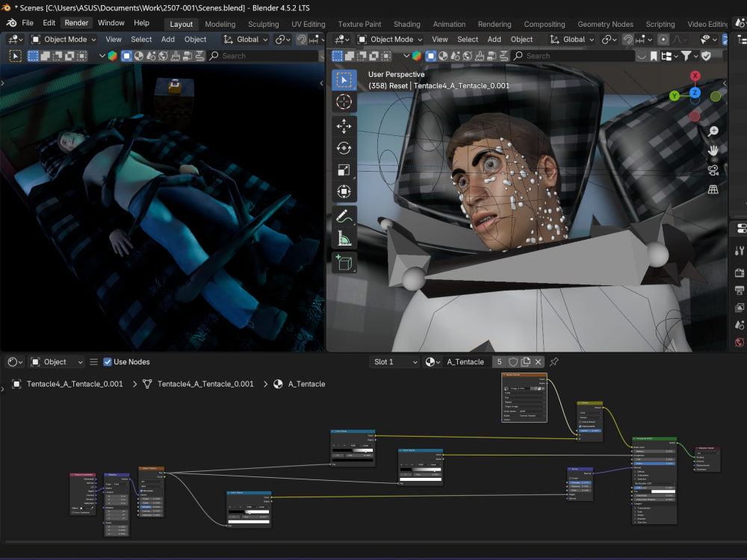Click the Image Texture node orange header

tap(524, 375)
